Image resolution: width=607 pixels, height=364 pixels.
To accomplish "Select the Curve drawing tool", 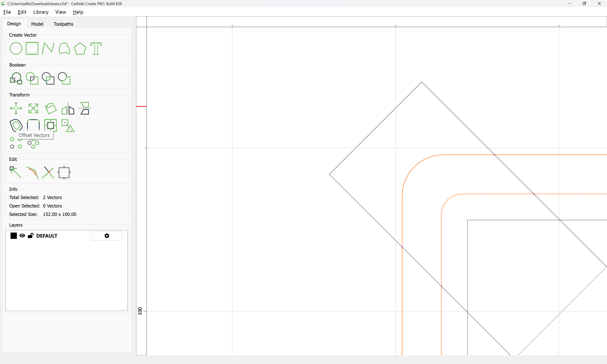I will point(64,48).
